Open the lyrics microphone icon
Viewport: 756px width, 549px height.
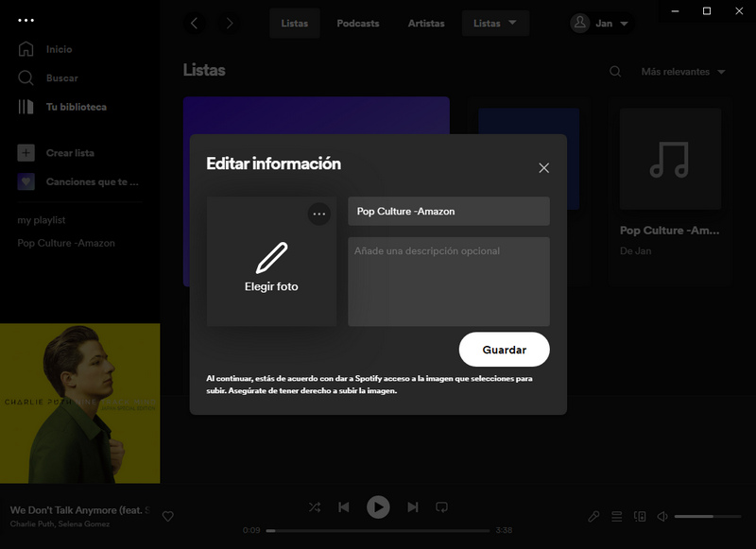click(x=593, y=516)
